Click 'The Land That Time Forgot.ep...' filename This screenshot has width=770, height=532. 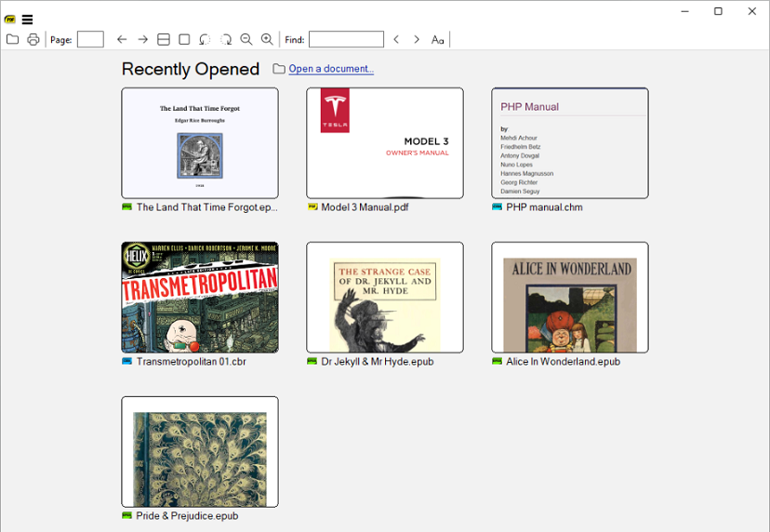point(206,207)
